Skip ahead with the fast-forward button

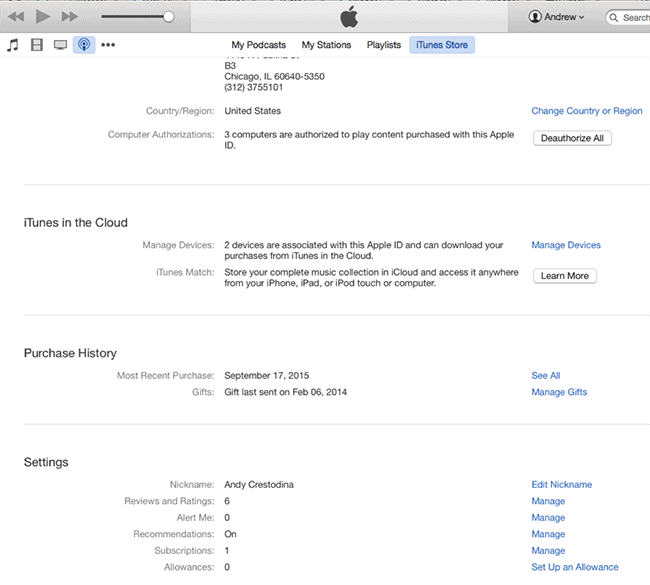click(x=70, y=17)
